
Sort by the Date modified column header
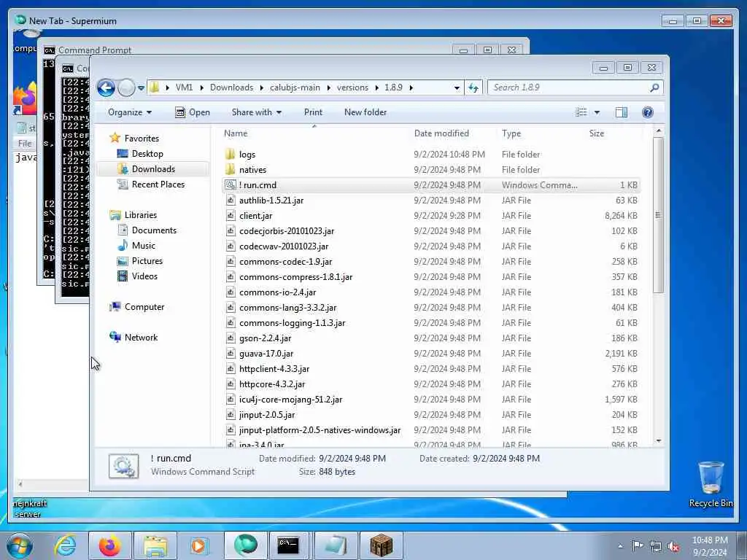441,133
